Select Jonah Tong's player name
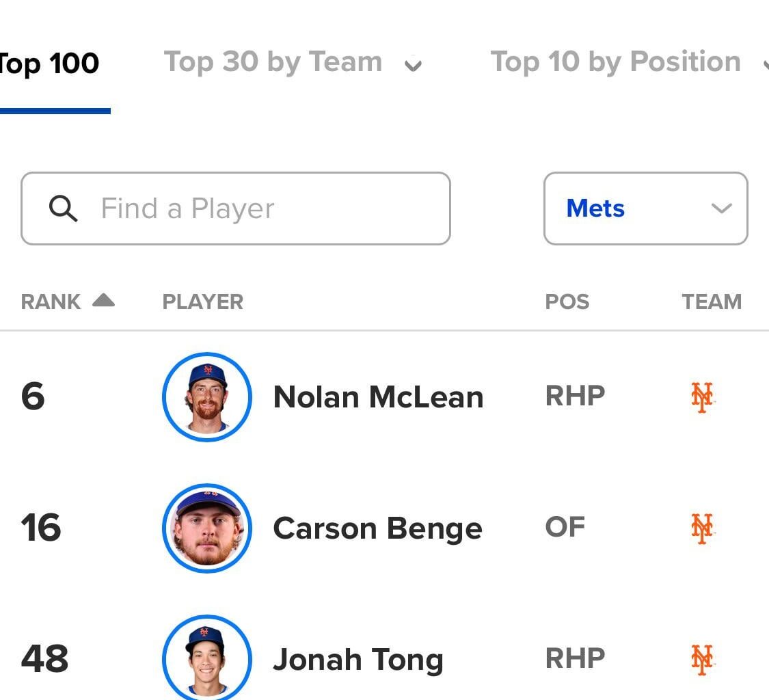 coord(358,658)
